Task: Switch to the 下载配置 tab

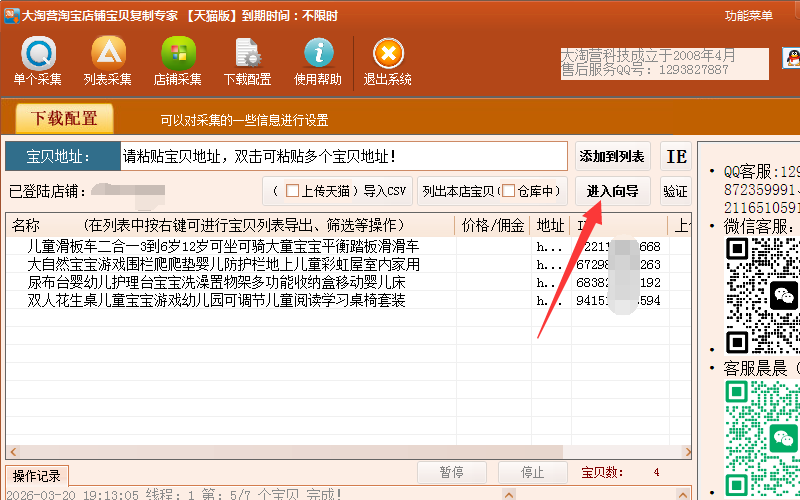Action: (64, 119)
